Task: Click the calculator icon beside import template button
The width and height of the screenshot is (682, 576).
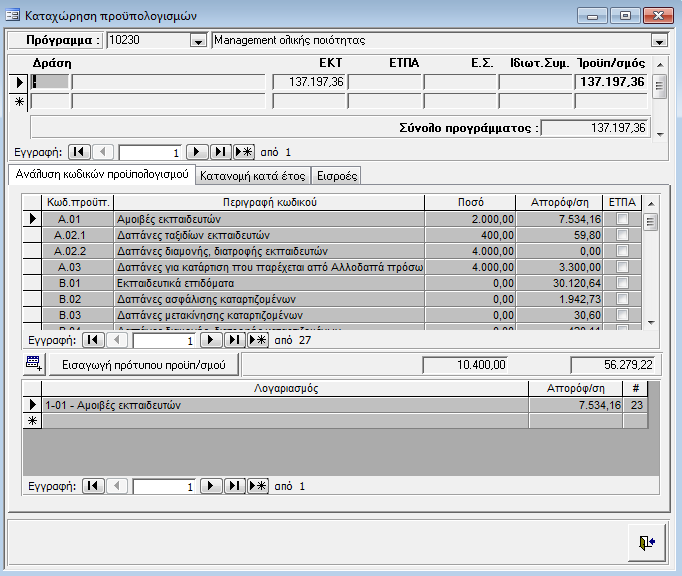Action: tap(34, 364)
